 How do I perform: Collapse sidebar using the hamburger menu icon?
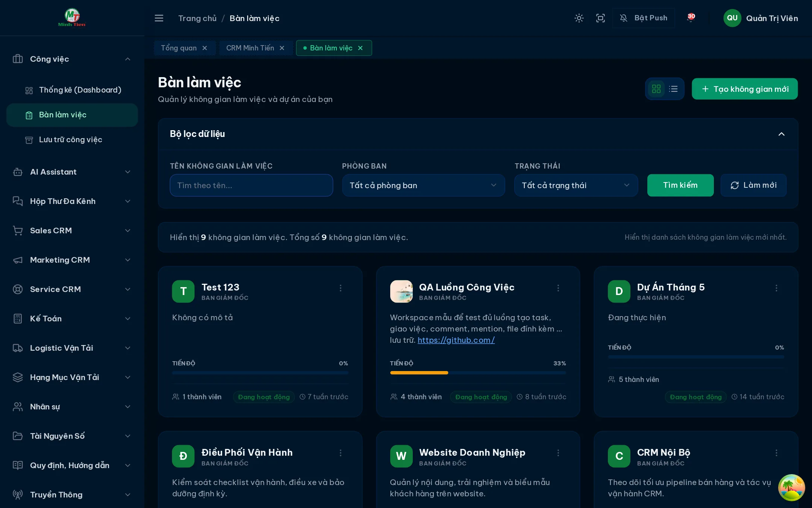(159, 18)
